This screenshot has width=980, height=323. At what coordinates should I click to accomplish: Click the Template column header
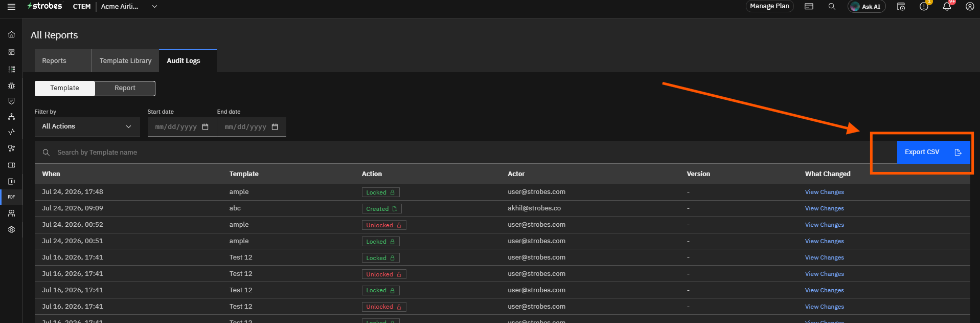(244, 174)
